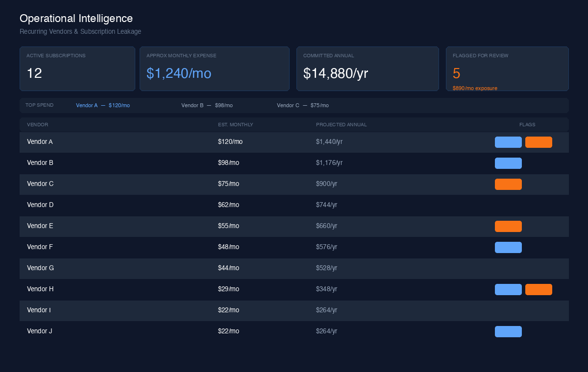Click $75/mo in the Vendor C table row
This screenshot has height=372, width=588.
[x=229, y=184]
